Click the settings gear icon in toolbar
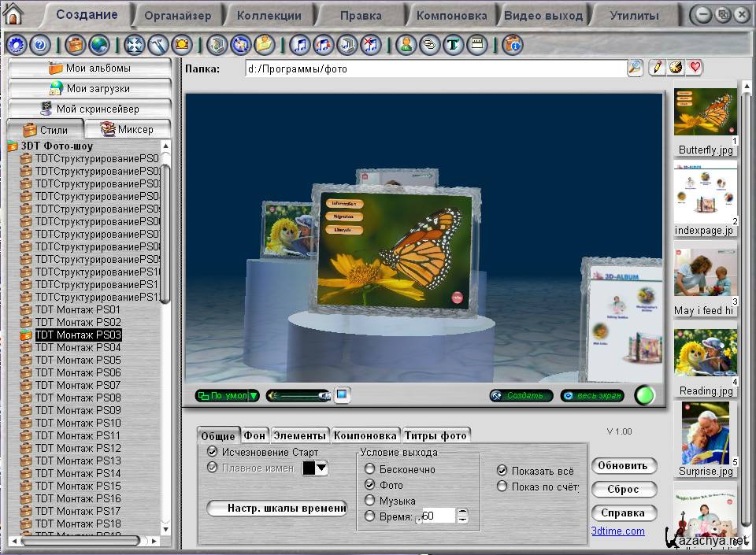The image size is (756, 555). [x=17, y=45]
